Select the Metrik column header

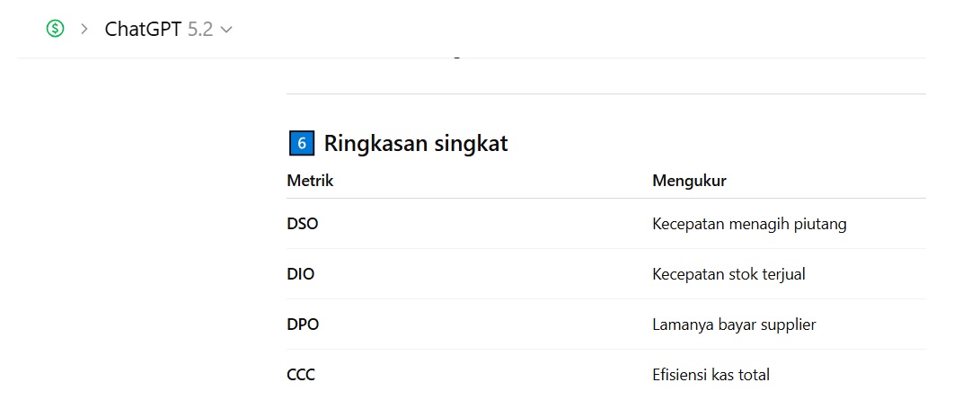point(310,181)
